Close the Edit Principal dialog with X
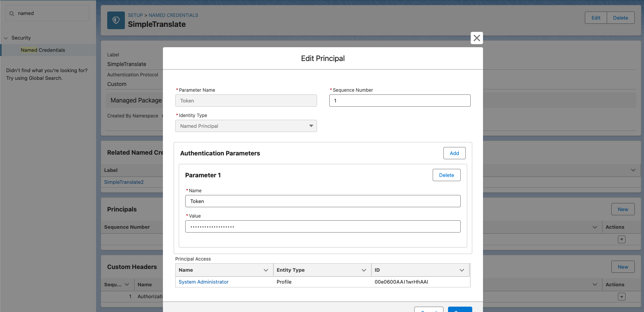Image resolution: width=644 pixels, height=312 pixels. coord(476,38)
